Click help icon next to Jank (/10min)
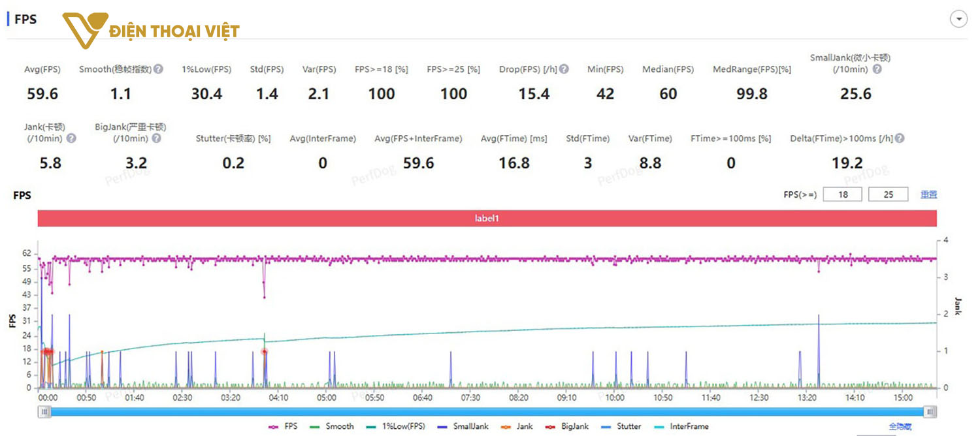980x436 pixels. 71,138
